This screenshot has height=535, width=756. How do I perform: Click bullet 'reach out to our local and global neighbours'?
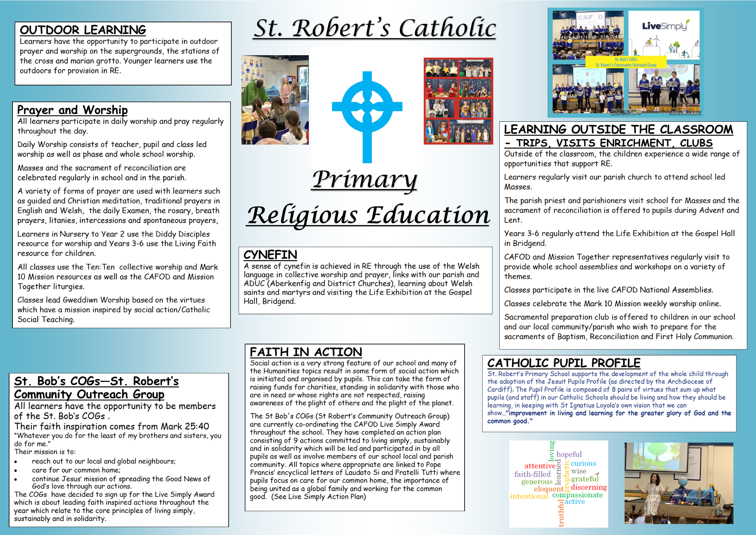(x=104, y=461)
